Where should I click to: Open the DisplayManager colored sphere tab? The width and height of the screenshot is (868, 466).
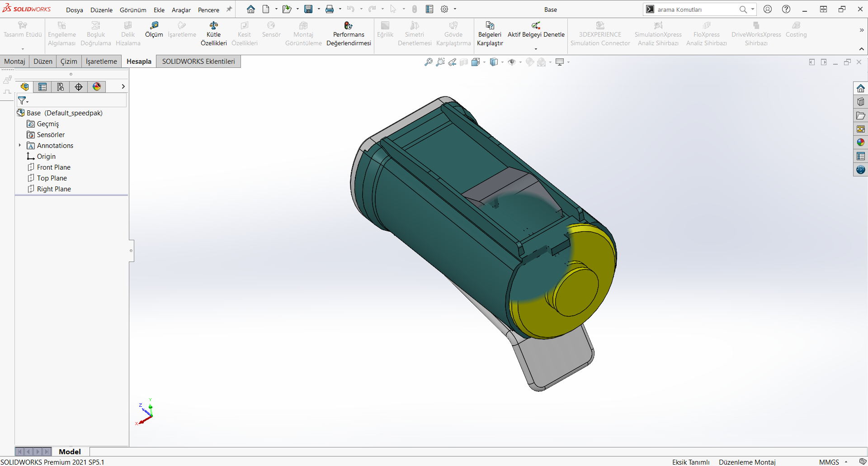(x=96, y=86)
